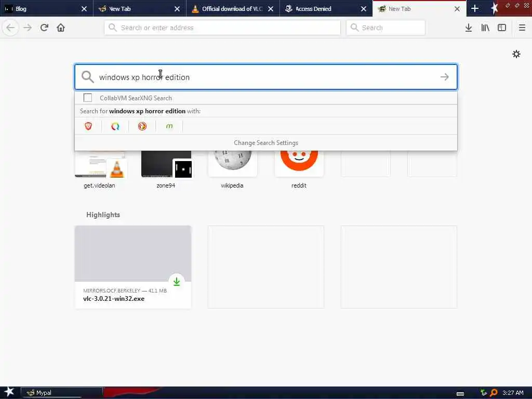This screenshot has width=532, height=399.
Task: Close the Blog tab
Action: [84, 9]
